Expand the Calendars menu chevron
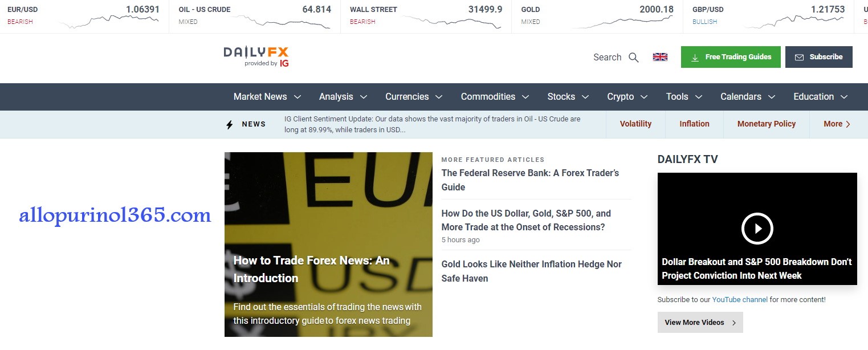 click(x=771, y=97)
